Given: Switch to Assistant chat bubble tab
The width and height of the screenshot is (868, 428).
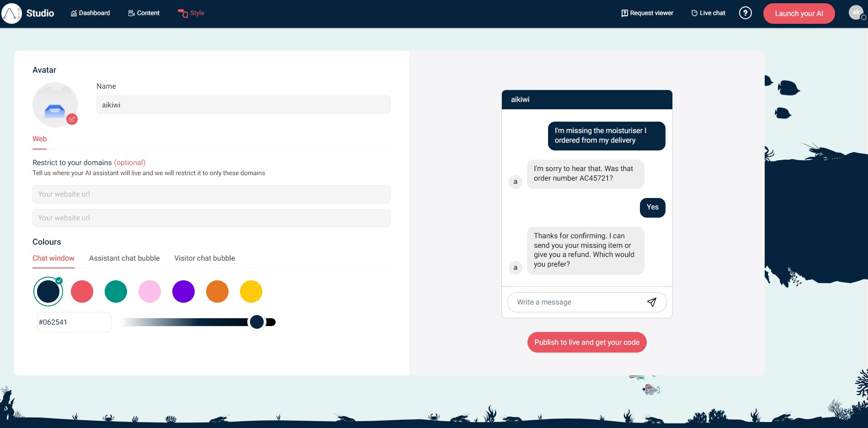Looking at the screenshot, I should 124,258.
